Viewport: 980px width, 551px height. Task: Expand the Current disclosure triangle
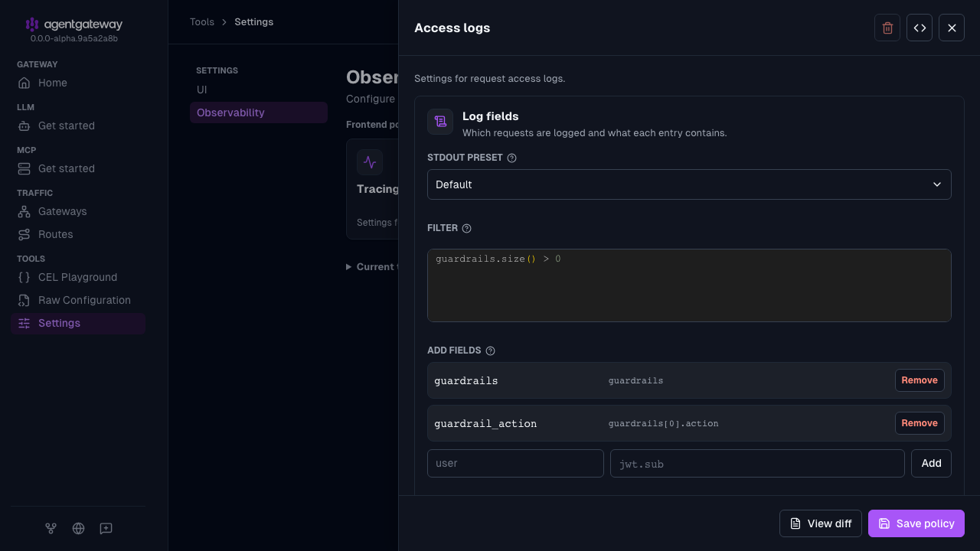coord(349,267)
